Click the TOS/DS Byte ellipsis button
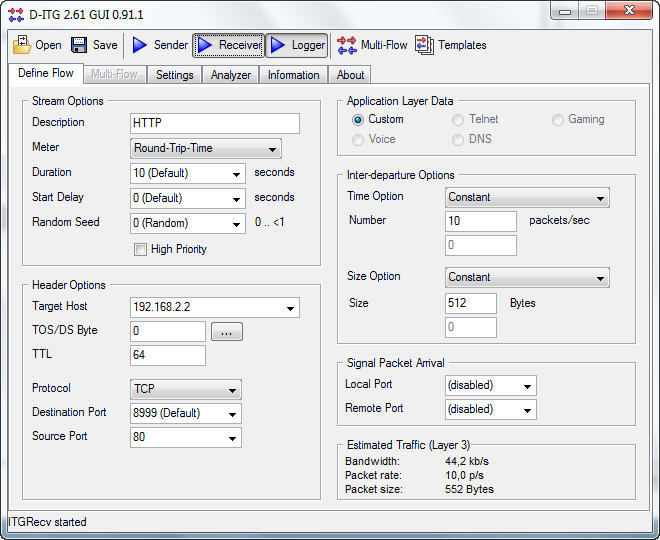This screenshot has height=540, width=660. tap(226, 332)
